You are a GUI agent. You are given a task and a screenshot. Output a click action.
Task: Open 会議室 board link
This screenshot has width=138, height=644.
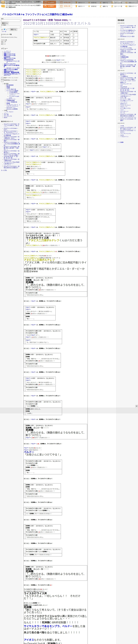pyautogui.click(x=8, y=88)
